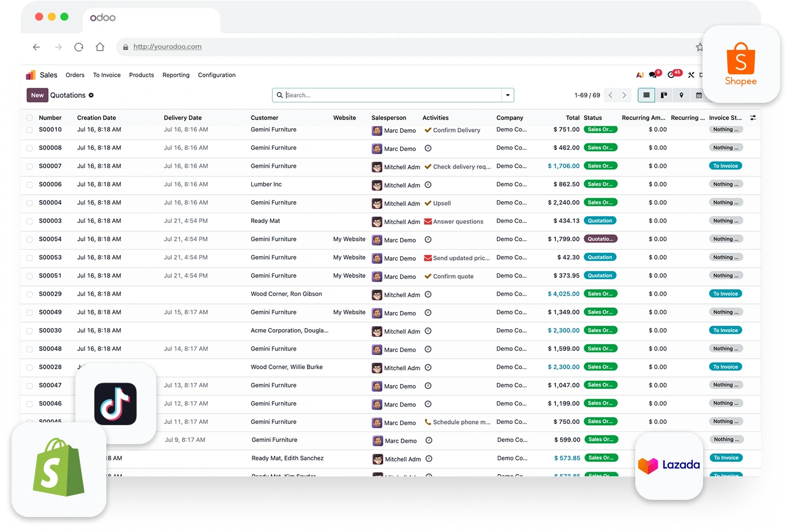This screenshot has width=787, height=532.
Task: Click the TikTok logo card
Action: pos(116,404)
